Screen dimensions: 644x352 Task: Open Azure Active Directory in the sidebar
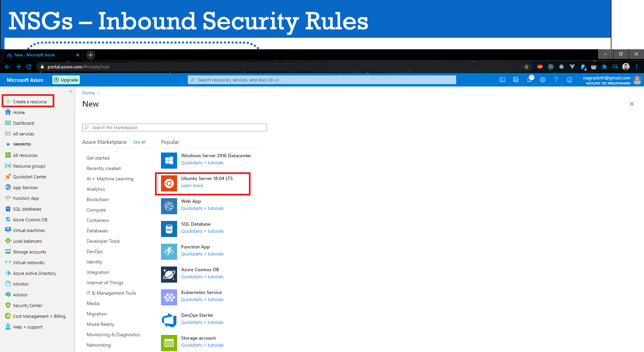pyautogui.click(x=31, y=273)
